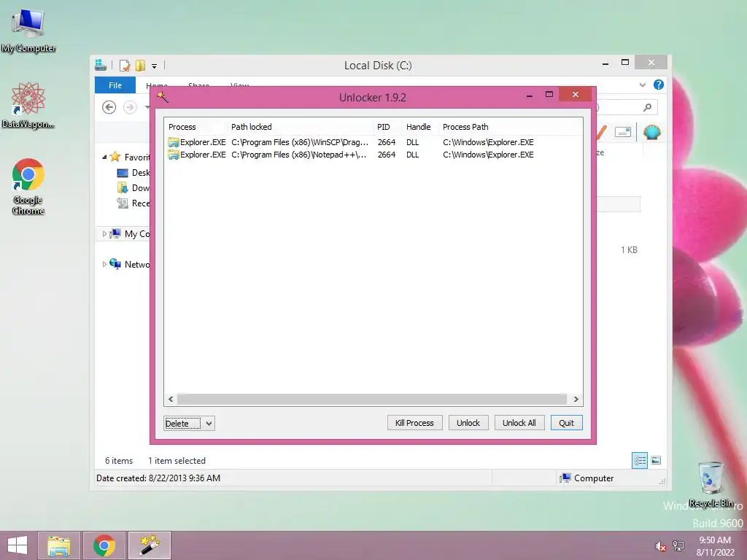Viewport: 747px width, 560px height.
Task: Open Chrome from the taskbar
Action: [x=104, y=545]
